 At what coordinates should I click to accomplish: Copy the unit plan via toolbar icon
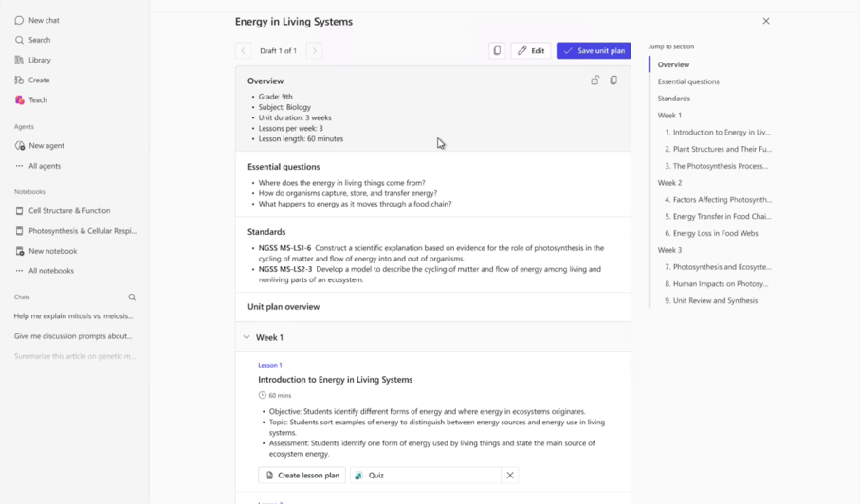click(x=497, y=50)
